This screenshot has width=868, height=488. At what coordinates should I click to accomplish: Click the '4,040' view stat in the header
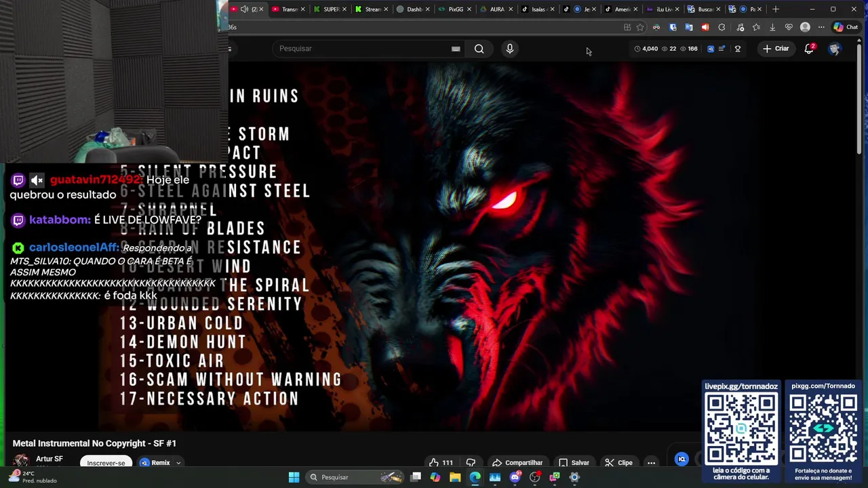[646, 49]
